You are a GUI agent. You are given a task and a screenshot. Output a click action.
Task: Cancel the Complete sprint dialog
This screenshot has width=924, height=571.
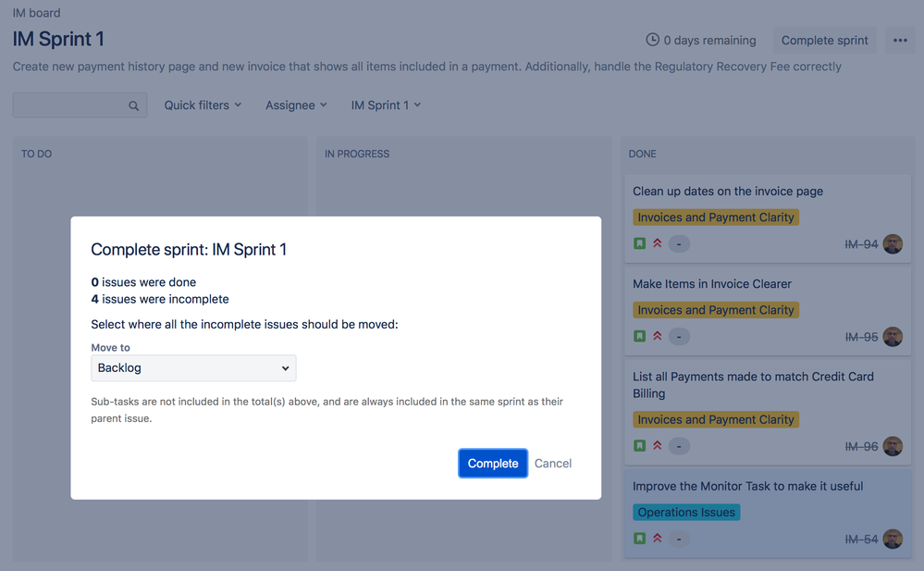(553, 464)
